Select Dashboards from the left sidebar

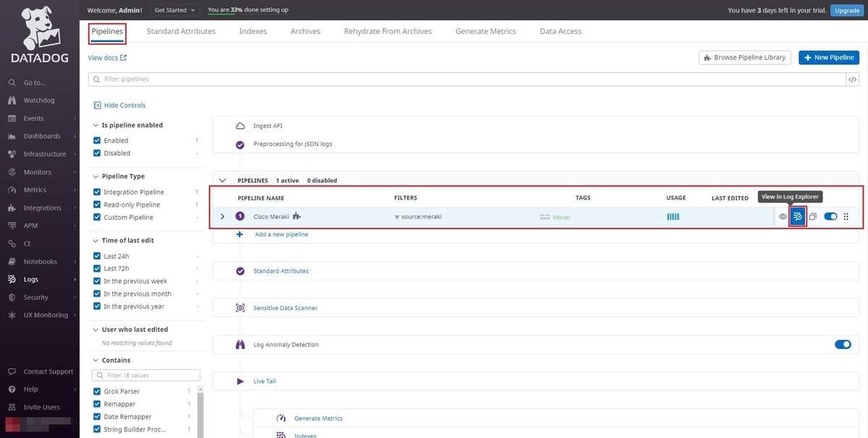click(35, 136)
